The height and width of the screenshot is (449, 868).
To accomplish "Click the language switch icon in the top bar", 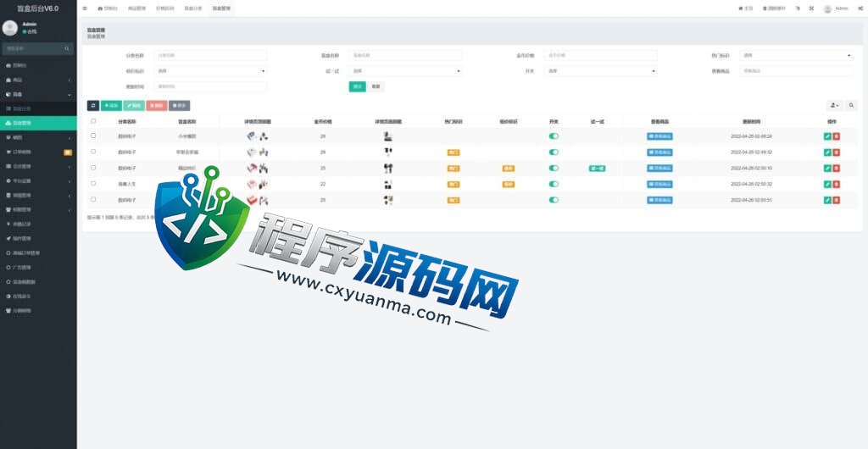I will (x=798, y=8).
